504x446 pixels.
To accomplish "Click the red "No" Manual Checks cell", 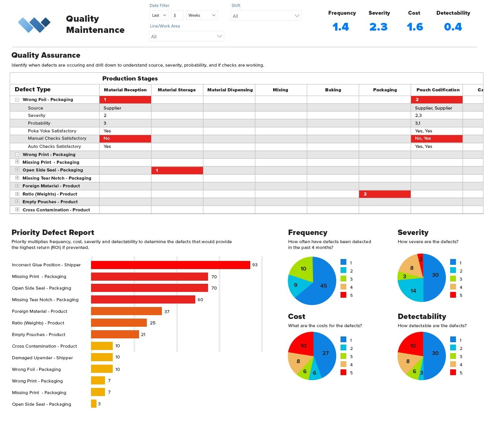I will tap(125, 138).
